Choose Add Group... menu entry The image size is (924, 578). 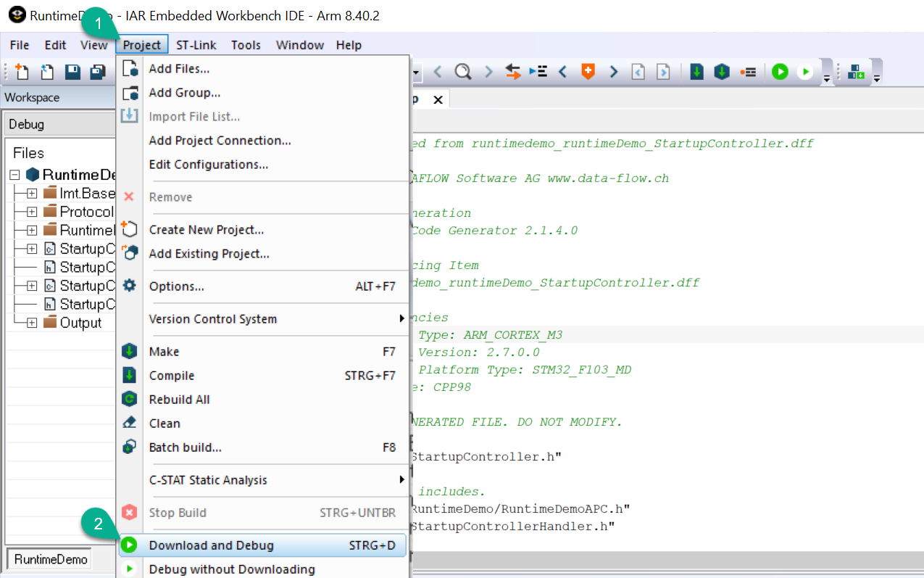pos(262,93)
